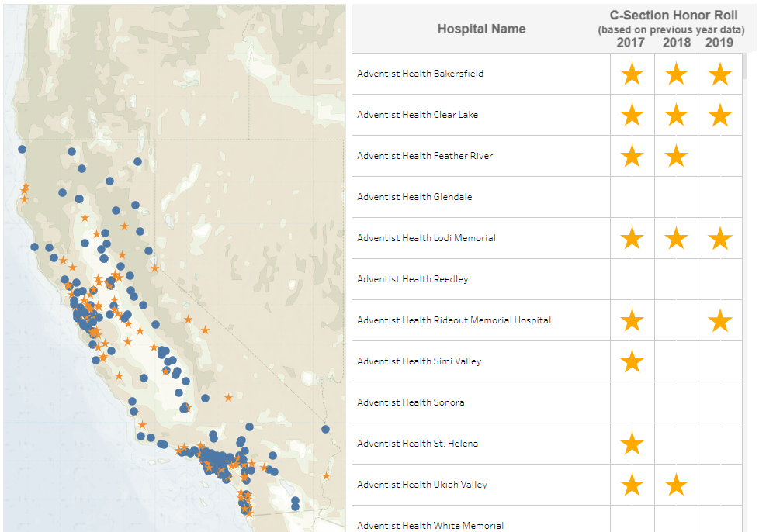Screen dimensions: 759x532
Task: Select Adventist Health Clear Lake's 2018 star
Action: 676,115
